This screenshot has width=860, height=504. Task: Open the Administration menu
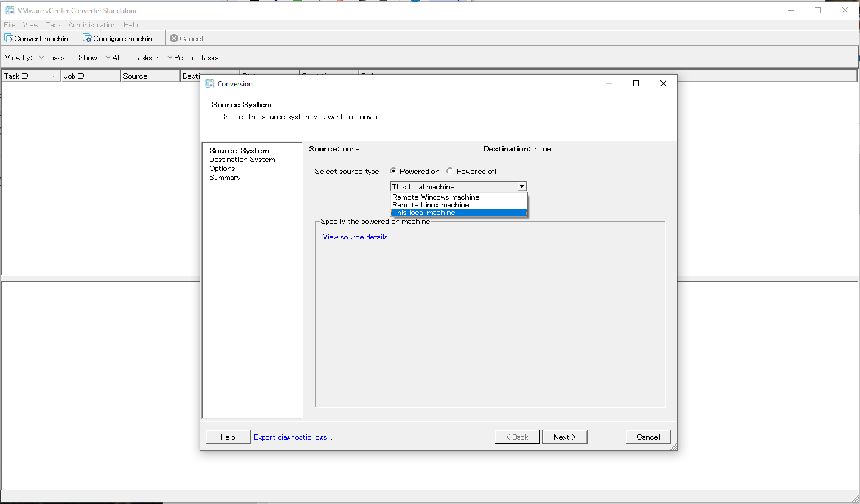(92, 25)
